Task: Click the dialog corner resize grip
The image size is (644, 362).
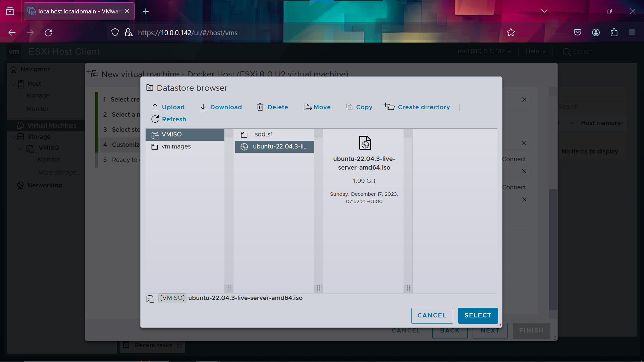Action: click(x=499, y=324)
